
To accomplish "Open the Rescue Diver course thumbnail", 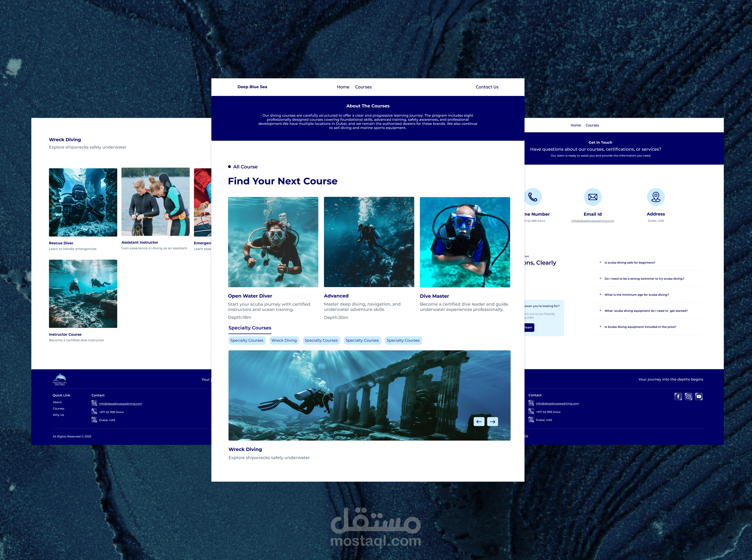I will click(83, 202).
